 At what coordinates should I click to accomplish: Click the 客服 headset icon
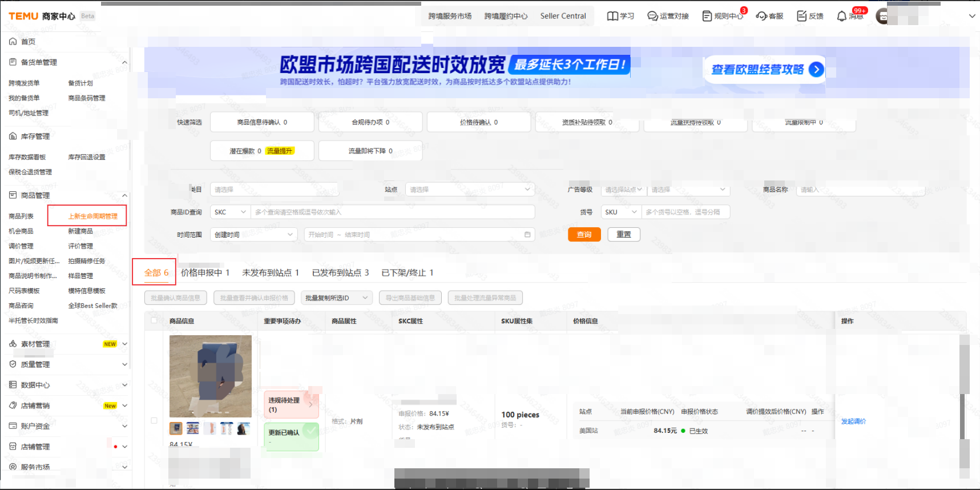[761, 16]
